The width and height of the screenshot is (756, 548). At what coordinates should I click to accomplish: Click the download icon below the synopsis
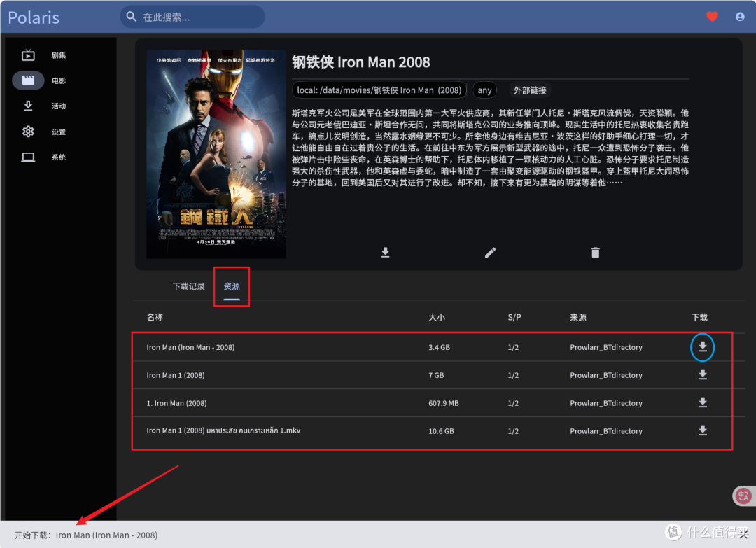click(385, 253)
